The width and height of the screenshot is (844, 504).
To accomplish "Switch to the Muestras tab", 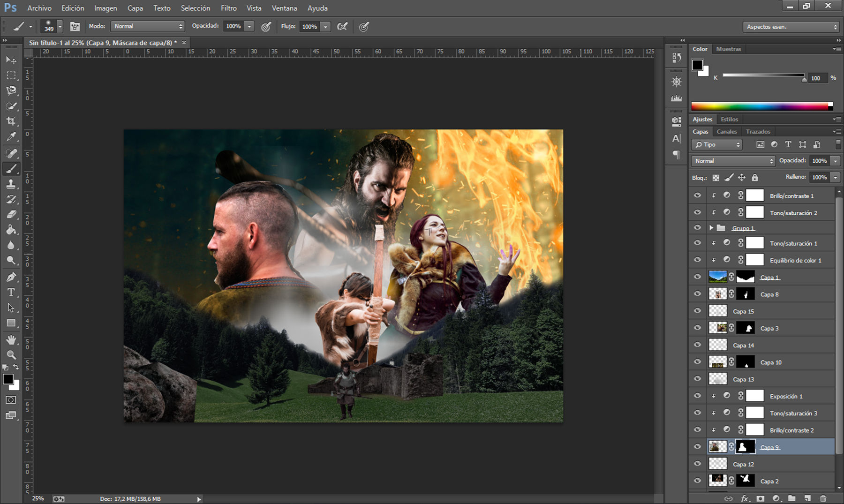I will [728, 49].
